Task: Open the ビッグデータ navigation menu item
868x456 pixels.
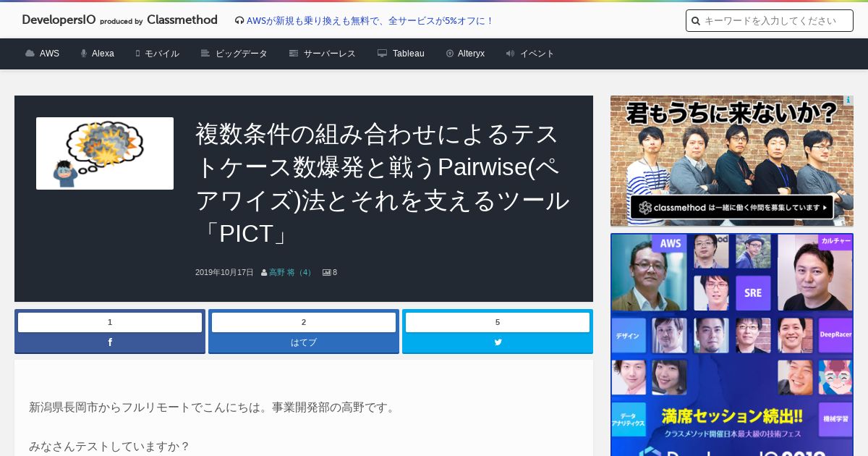Action: tap(242, 54)
